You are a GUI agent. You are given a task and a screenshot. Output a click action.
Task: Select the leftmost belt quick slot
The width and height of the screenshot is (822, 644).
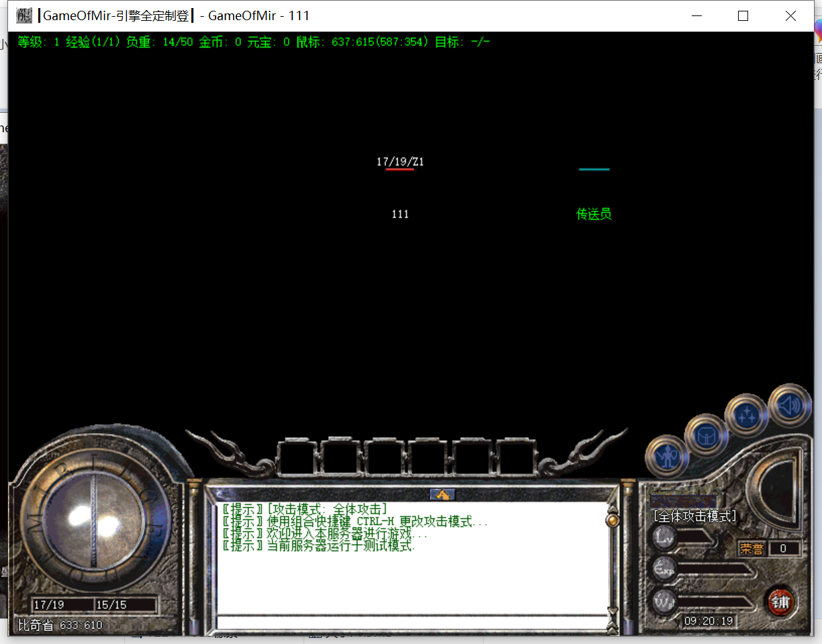[298, 457]
